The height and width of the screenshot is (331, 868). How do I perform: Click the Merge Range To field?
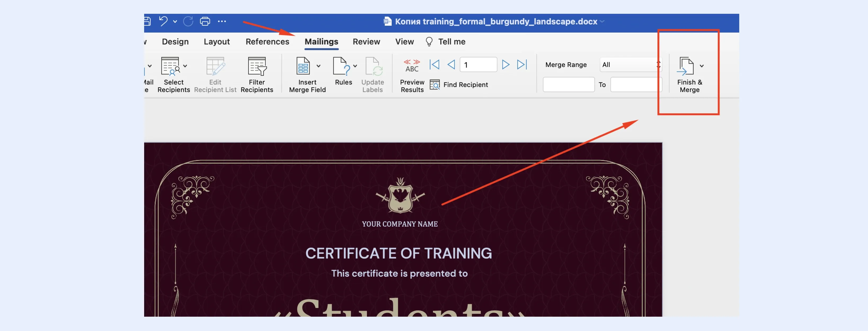click(x=636, y=84)
